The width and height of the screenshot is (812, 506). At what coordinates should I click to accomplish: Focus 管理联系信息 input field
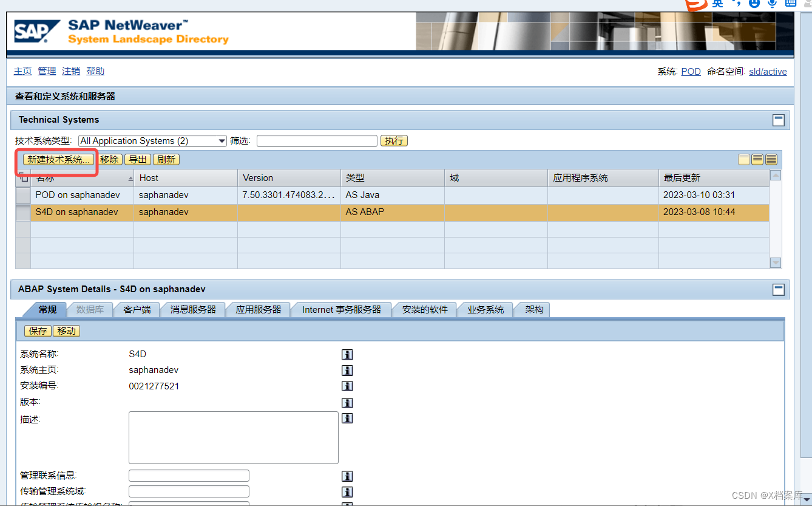coord(189,476)
